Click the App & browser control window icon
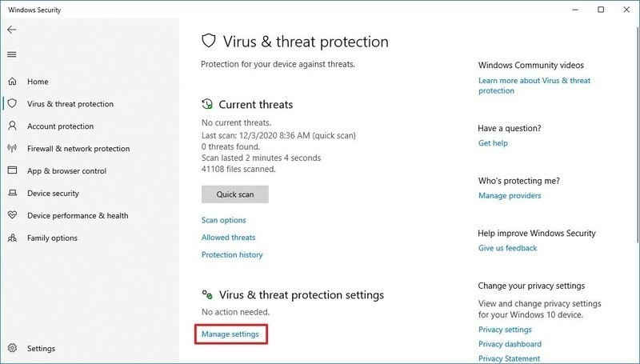The height and width of the screenshot is (364, 640). pyautogui.click(x=12, y=170)
